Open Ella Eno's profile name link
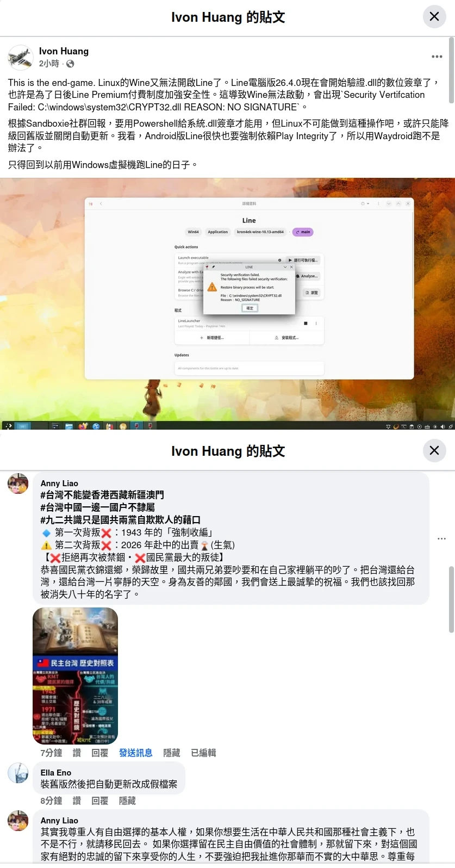 pyautogui.click(x=56, y=772)
